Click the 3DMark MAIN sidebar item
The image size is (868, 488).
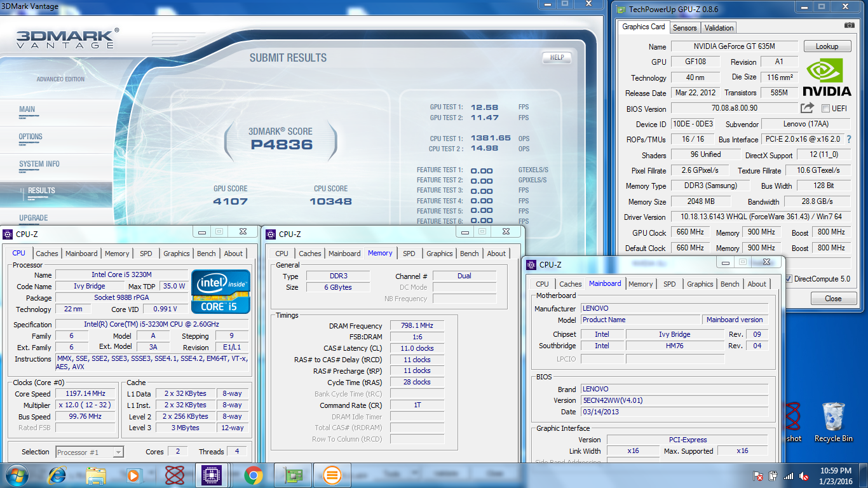(x=27, y=109)
